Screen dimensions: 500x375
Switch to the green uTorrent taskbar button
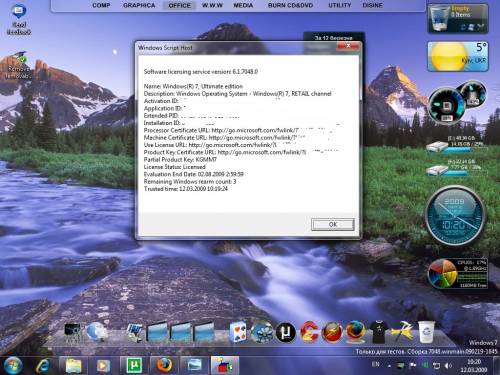pos(134,365)
